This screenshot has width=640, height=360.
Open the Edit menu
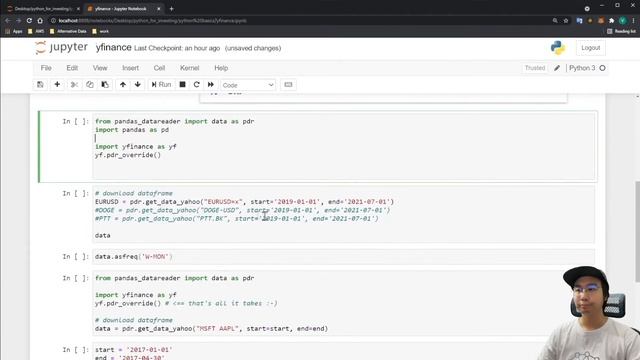[72, 68]
